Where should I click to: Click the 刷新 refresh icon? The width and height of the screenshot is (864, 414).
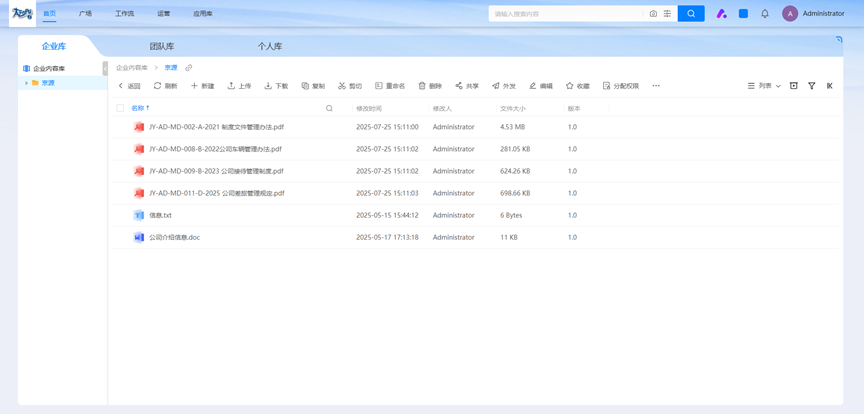(x=157, y=86)
